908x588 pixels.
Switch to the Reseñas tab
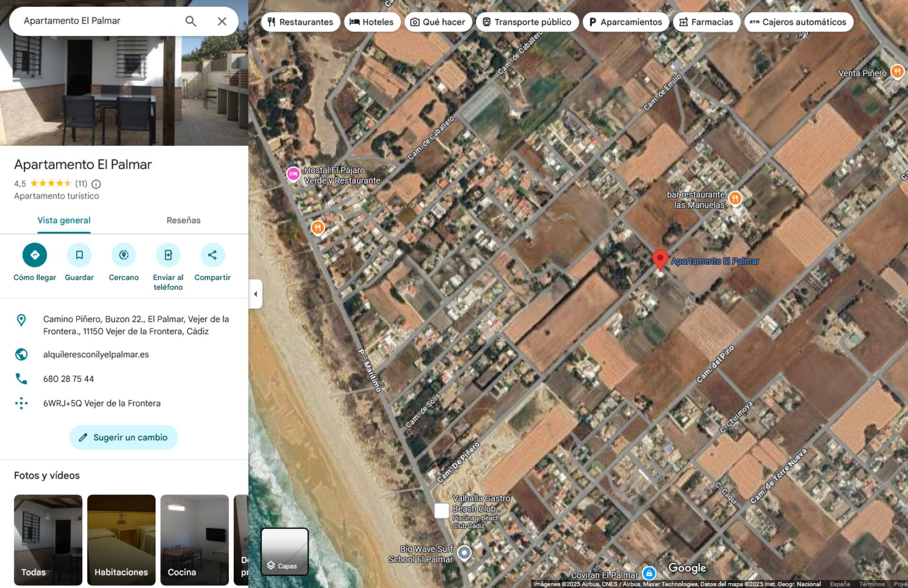tap(183, 220)
